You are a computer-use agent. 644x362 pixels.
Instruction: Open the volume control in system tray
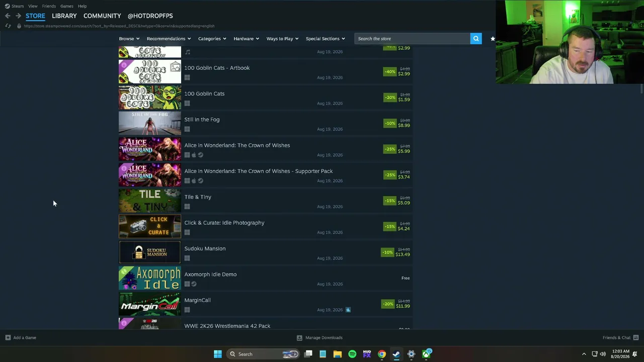click(x=603, y=354)
